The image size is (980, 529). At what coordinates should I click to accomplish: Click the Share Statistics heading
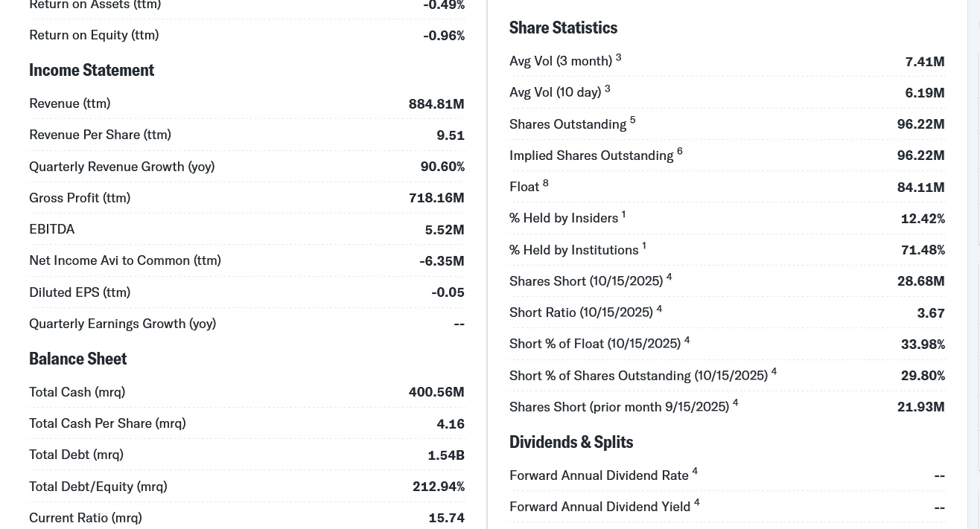click(x=563, y=28)
